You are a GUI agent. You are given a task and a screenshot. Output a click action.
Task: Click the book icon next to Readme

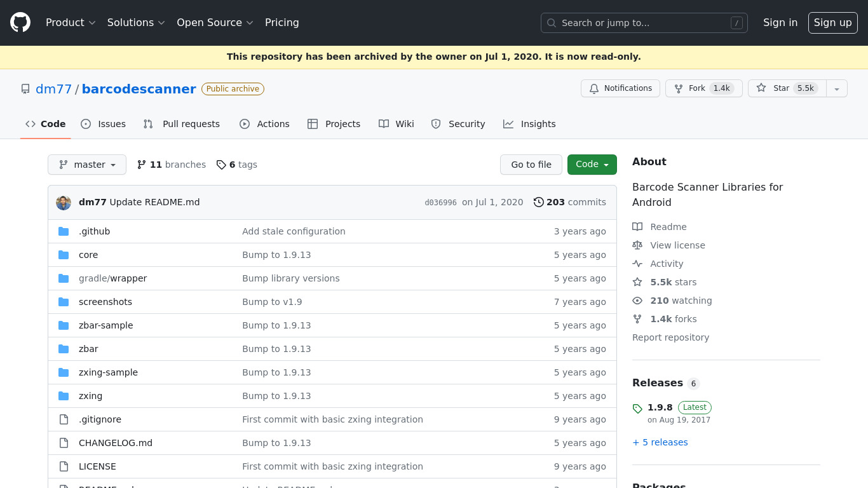point(637,227)
